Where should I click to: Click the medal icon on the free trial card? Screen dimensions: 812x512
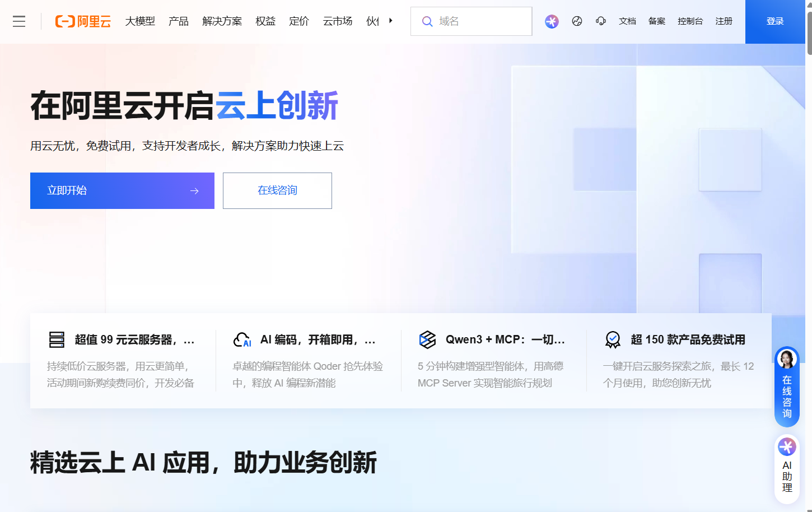point(613,339)
